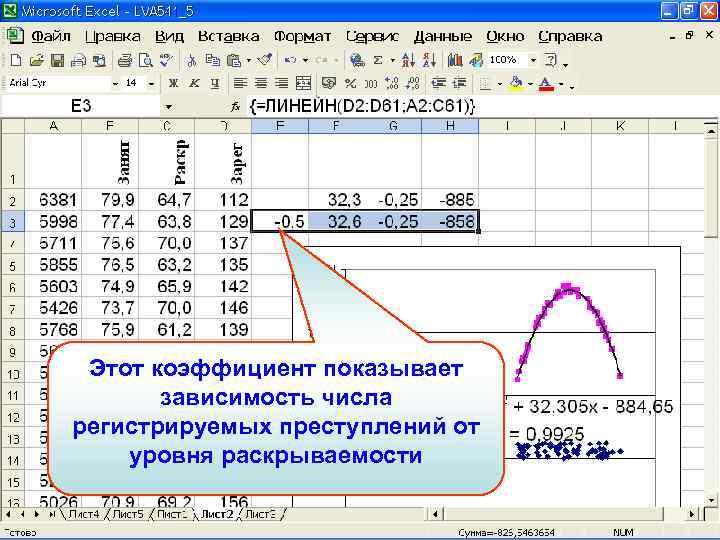Decrease cell indent
Viewport: 720px width, 540px height.
439,84
